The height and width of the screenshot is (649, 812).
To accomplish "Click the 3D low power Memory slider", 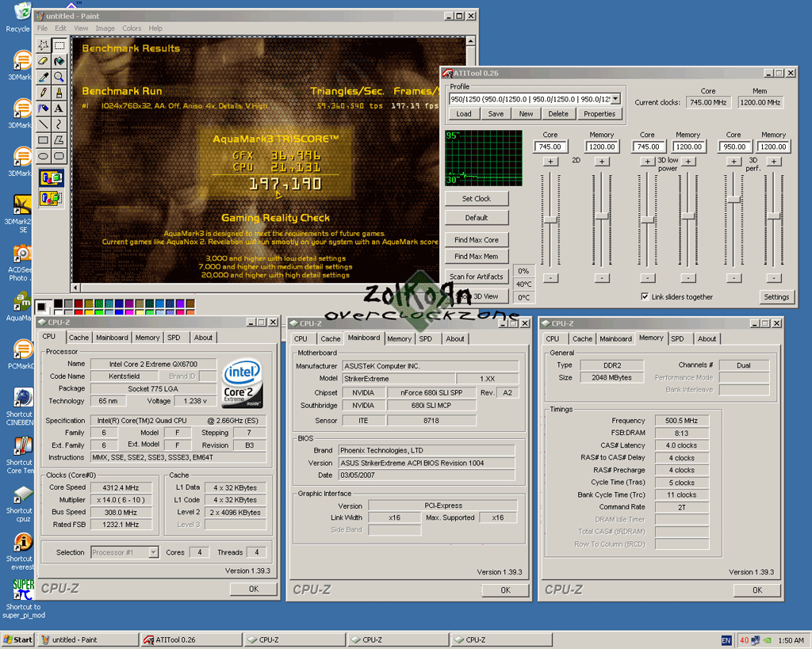I will coord(688,216).
